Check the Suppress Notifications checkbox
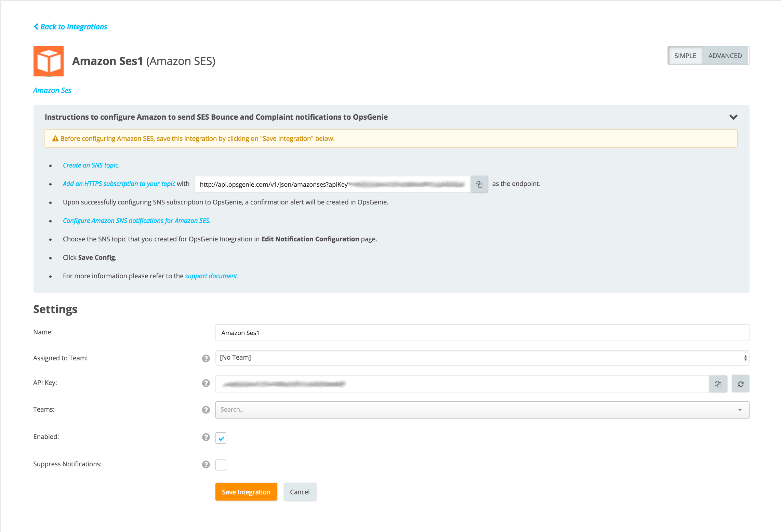The image size is (781, 532). pos(221,465)
